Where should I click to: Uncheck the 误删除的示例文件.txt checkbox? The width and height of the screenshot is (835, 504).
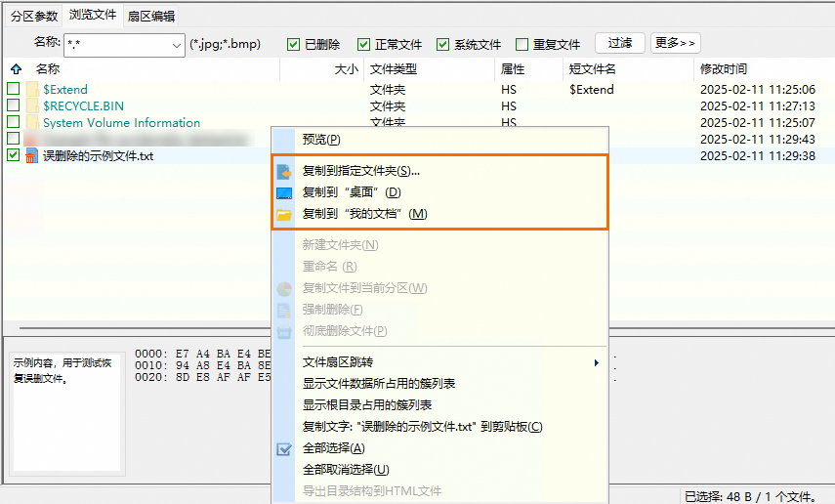point(14,155)
